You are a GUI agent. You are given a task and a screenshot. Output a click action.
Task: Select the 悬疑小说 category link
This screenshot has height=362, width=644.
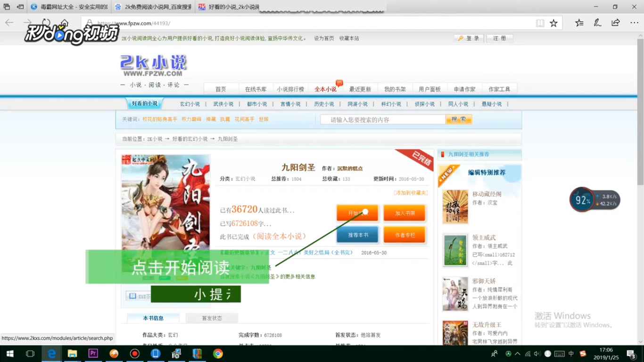coord(492,104)
